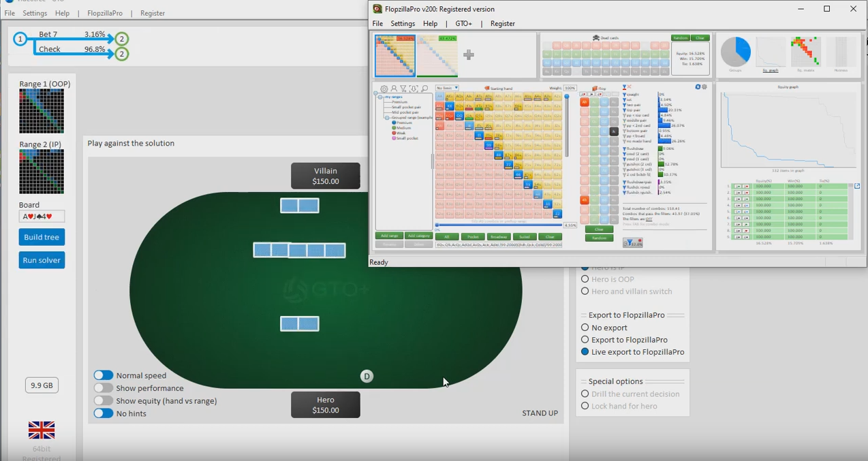Open the statistics panel gear settings

click(x=704, y=87)
